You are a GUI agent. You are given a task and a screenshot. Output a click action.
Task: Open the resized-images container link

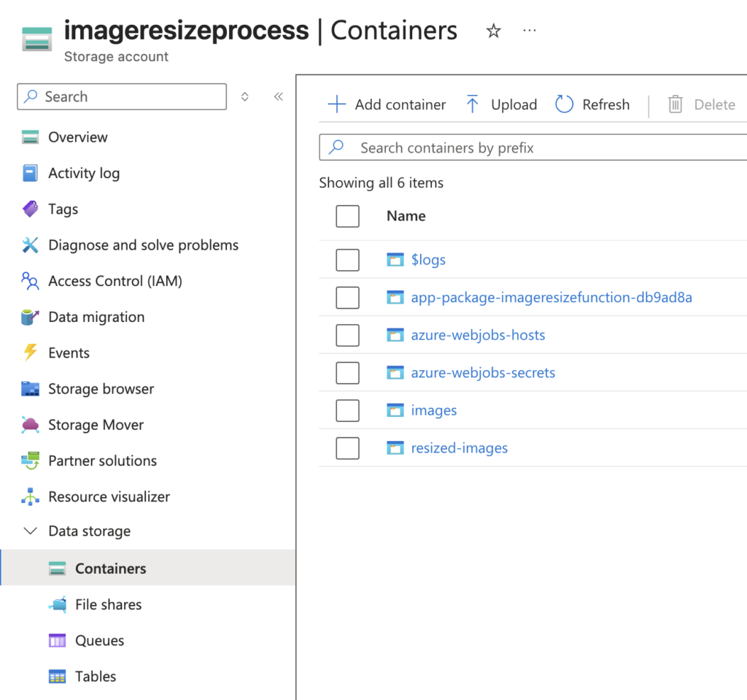459,448
